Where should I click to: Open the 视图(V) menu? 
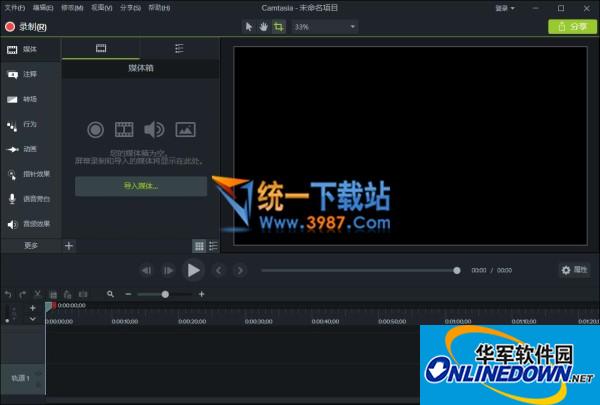(x=102, y=8)
